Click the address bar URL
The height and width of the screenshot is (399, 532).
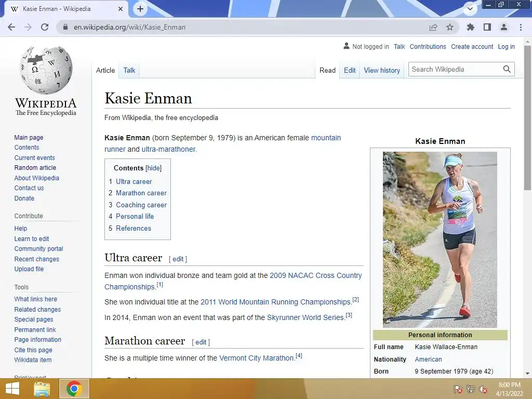(129, 27)
